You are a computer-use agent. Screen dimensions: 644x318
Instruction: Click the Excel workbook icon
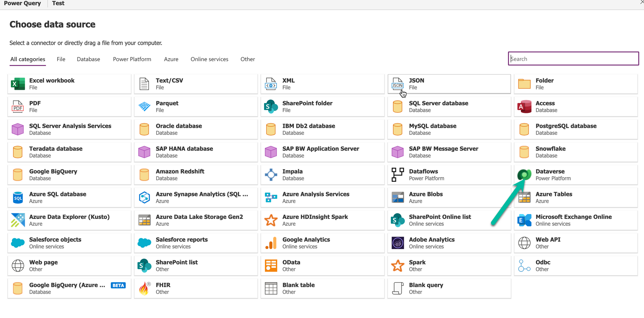[18, 84]
